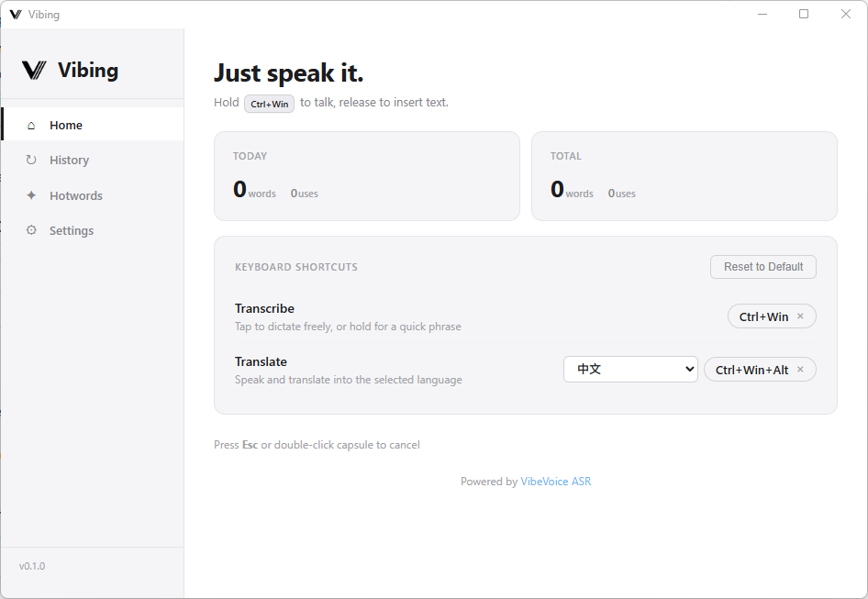The width and height of the screenshot is (868, 599).
Task: Maximize the Vibing window
Action: pos(804,14)
